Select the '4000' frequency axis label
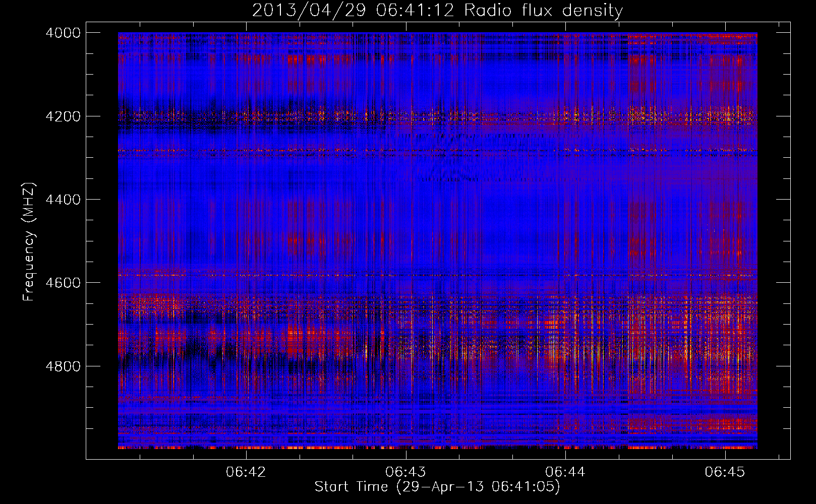The width and height of the screenshot is (816, 504). pyautogui.click(x=63, y=33)
